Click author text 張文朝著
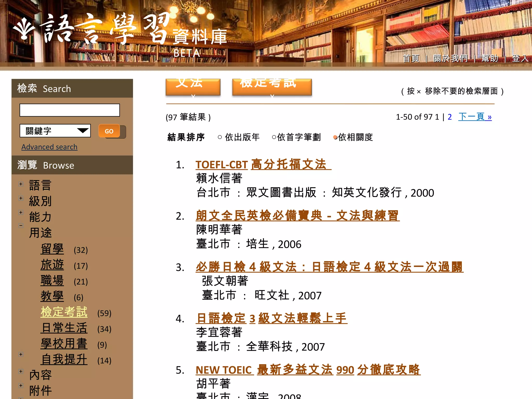Screen dimensions: 532x399 point(225,281)
